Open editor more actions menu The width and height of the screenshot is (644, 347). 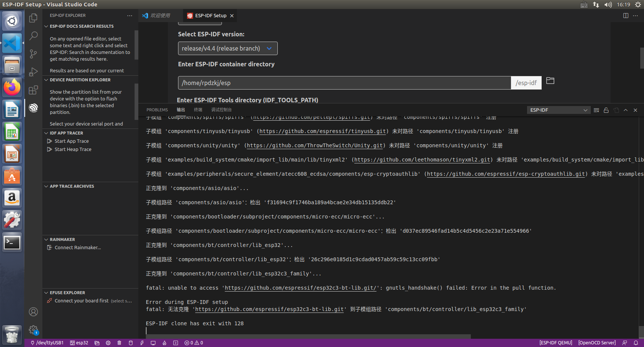click(635, 15)
